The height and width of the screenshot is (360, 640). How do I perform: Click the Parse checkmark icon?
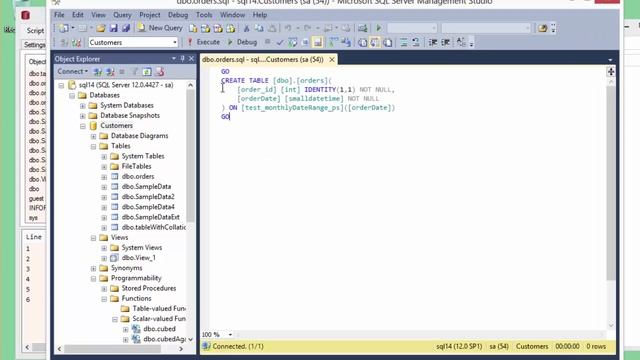[x=280, y=42]
